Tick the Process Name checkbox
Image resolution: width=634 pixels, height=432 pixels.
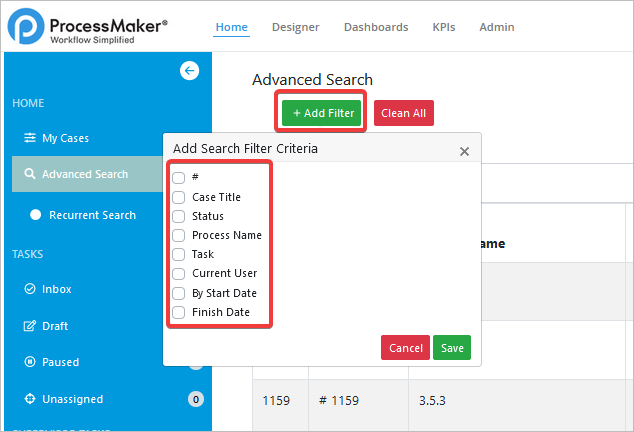coord(179,235)
